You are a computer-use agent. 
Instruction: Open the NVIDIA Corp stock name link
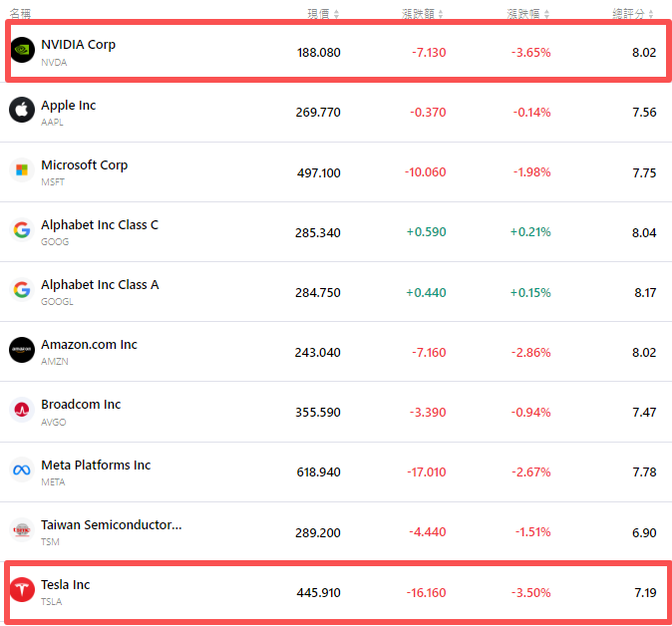coord(78,45)
